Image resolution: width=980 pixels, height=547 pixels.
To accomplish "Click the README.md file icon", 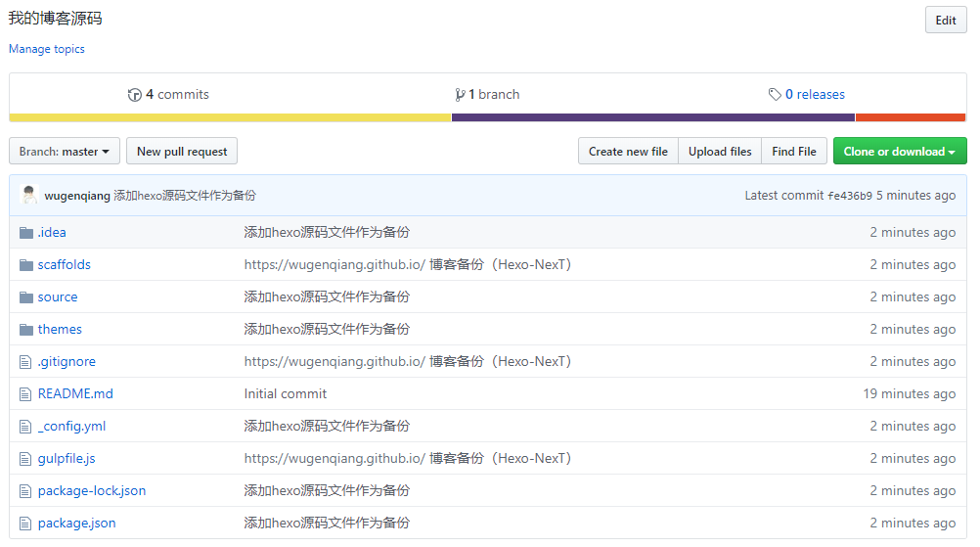I will click(x=26, y=394).
